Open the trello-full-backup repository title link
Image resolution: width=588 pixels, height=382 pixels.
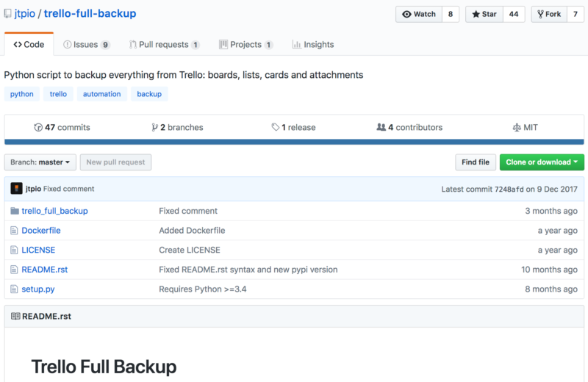click(x=90, y=13)
